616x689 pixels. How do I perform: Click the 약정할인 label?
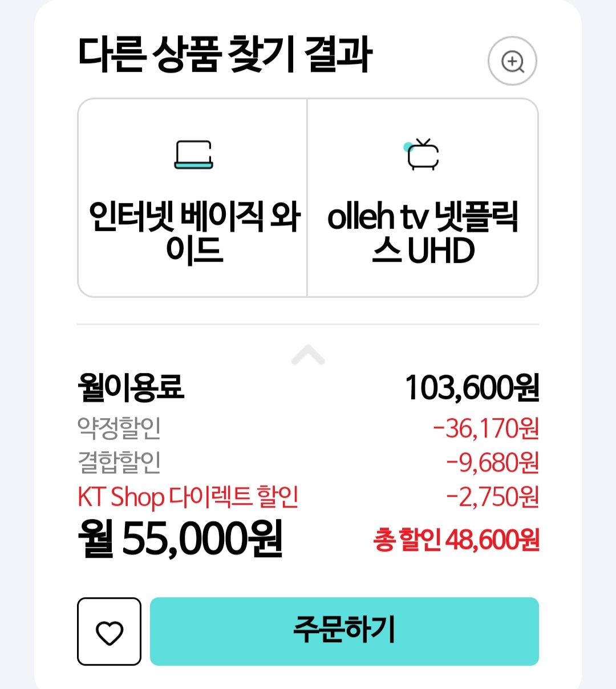point(119,428)
